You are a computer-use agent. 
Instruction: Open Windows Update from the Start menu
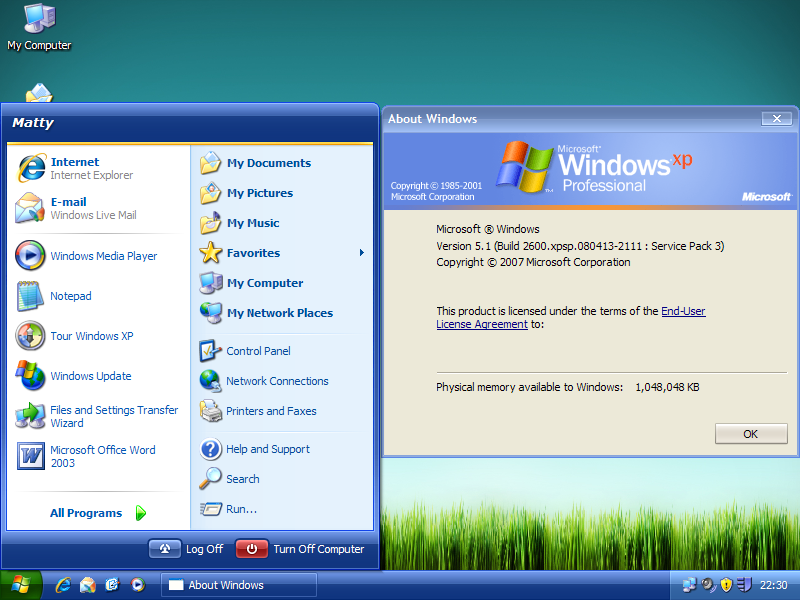coord(82,376)
